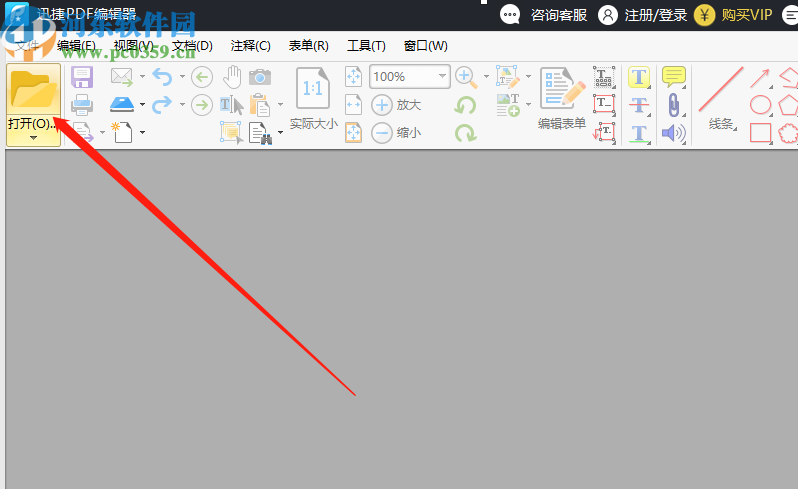Select the typewriter text tool
This screenshot has height=489, width=798.
coord(604,77)
